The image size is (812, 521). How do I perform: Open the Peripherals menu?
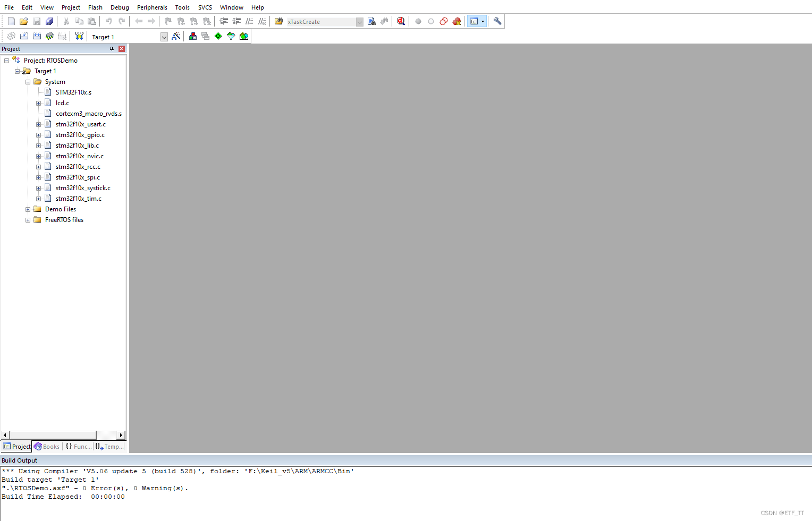(152, 7)
